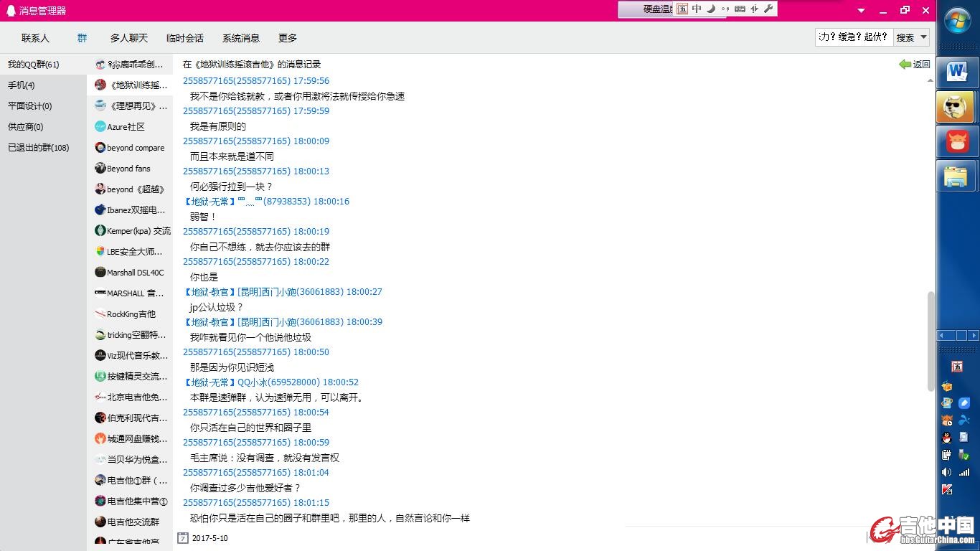Open the 2017-5-10 date picker calendar icon
980x551 pixels.
(183, 538)
